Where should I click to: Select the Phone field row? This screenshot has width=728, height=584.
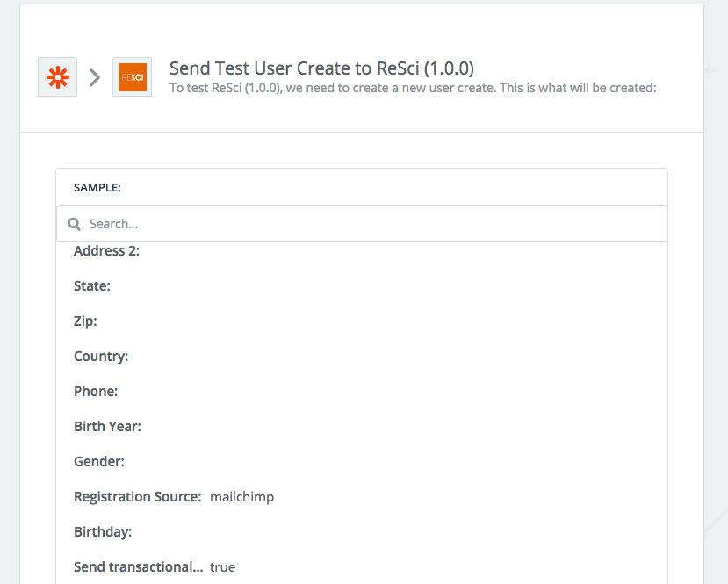(362, 392)
